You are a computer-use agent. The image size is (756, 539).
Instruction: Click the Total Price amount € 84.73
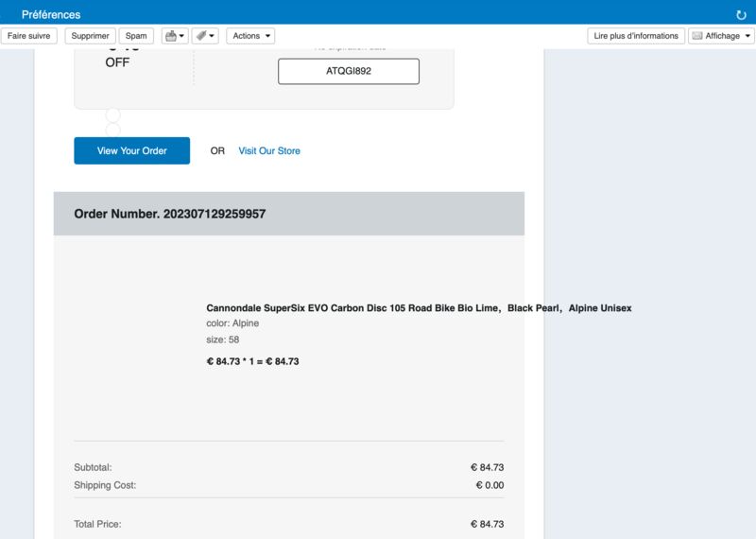[487, 524]
